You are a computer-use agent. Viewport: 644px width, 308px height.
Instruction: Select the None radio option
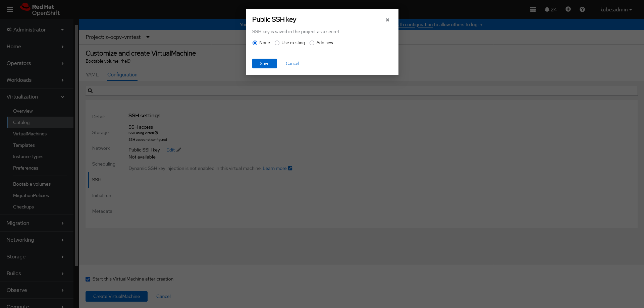click(x=255, y=43)
